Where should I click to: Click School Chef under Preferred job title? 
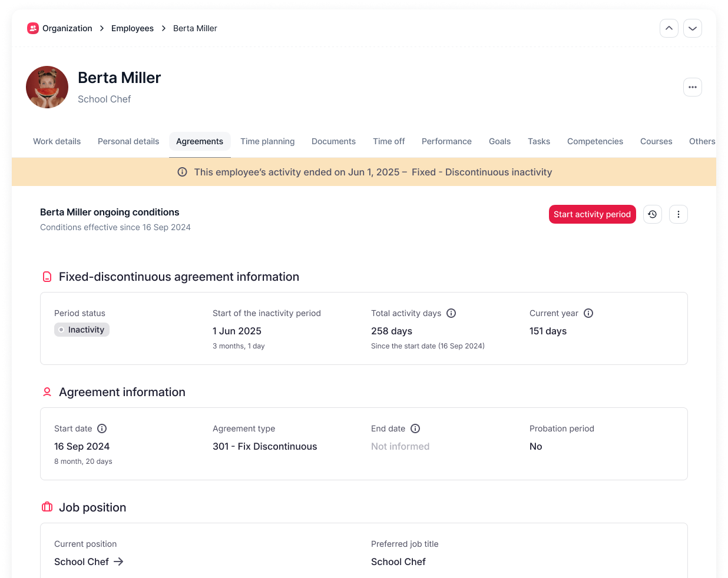tap(398, 562)
